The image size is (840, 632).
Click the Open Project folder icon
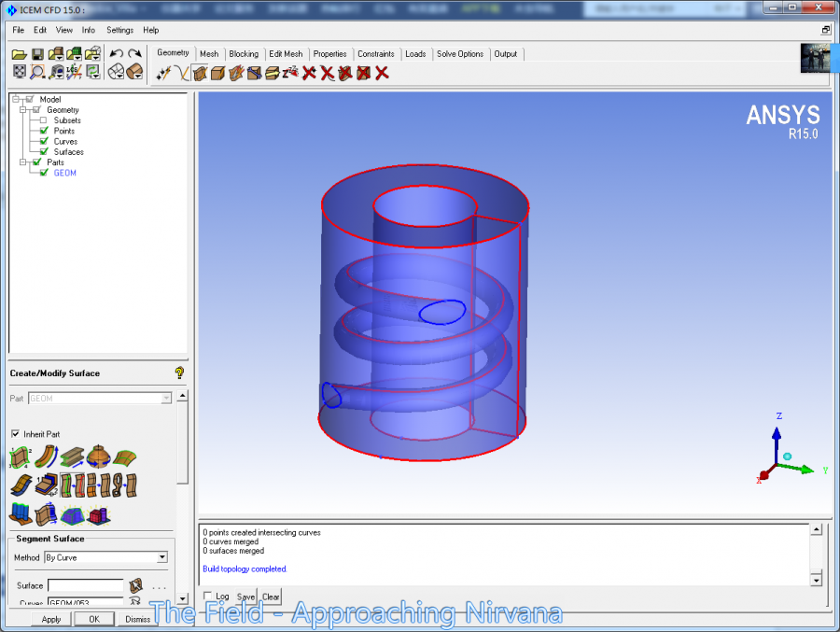point(20,54)
